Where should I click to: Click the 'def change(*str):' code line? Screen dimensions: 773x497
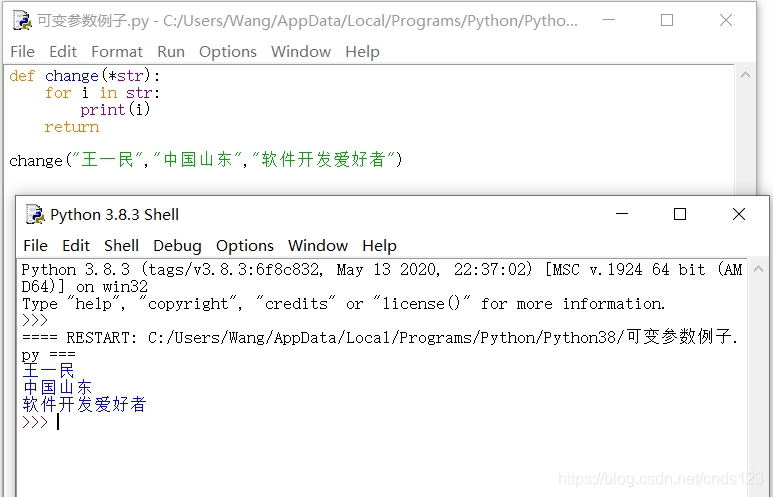(x=85, y=76)
